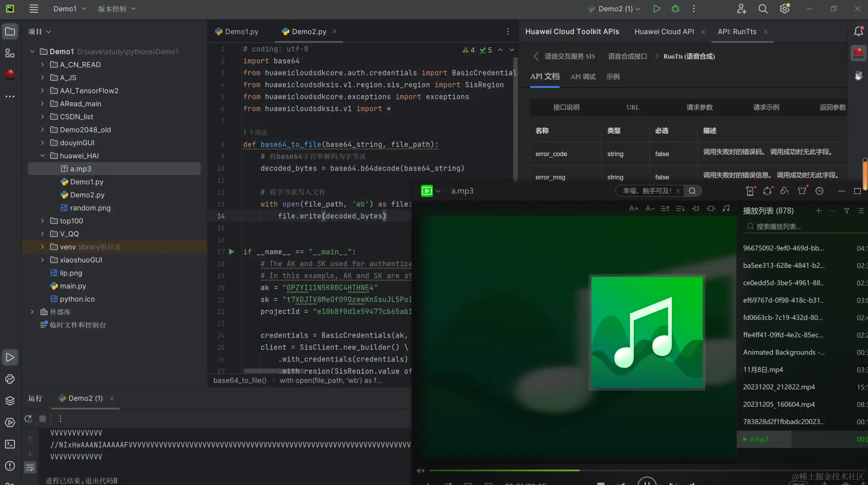The width and height of the screenshot is (868, 485).
Task: Open the Demo2 (1) run configuration dropdown
Action: pos(615,9)
